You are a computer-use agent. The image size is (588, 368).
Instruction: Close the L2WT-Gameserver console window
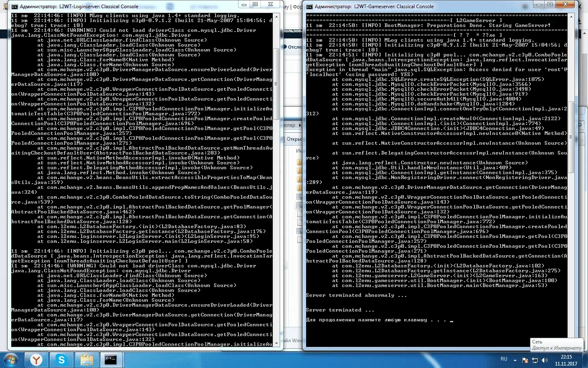(566, 4)
